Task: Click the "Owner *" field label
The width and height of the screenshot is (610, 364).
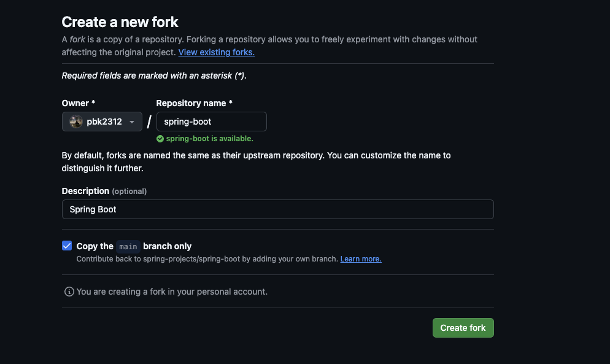Action: click(x=79, y=103)
